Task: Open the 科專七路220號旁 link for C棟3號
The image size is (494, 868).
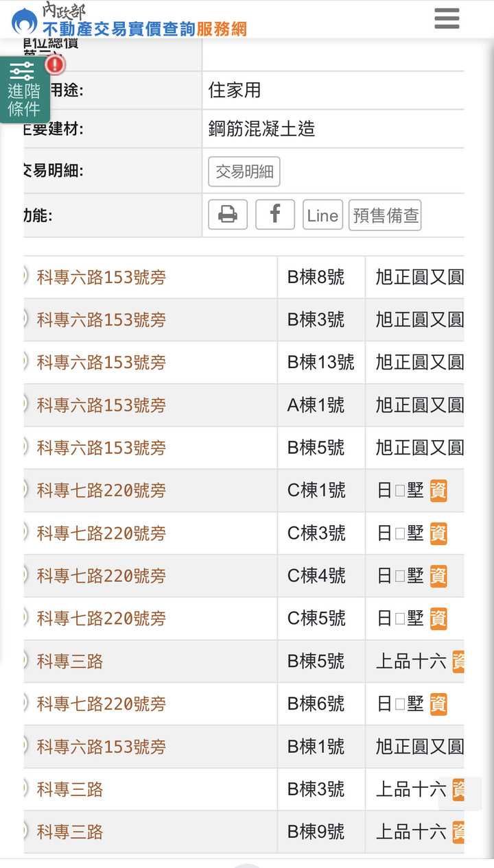Action: point(100,533)
